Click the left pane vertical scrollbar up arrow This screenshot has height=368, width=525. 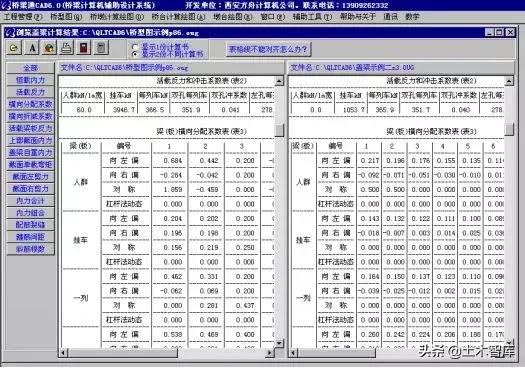pos(279,81)
